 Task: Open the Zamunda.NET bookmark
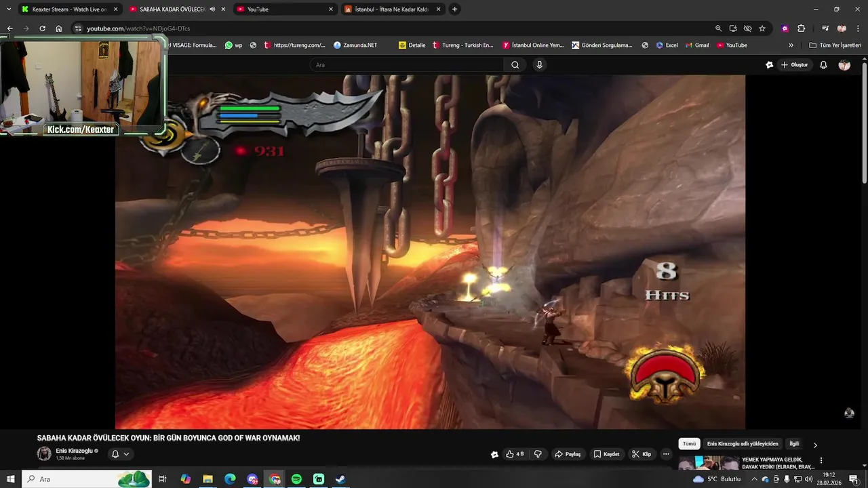pyautogui.click(x=355, y=45)
